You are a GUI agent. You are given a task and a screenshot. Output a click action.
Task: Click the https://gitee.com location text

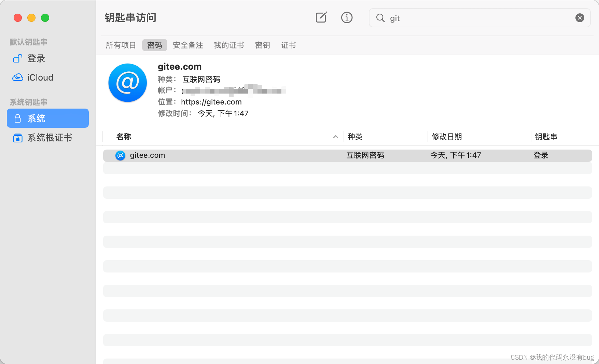[211, 102]
